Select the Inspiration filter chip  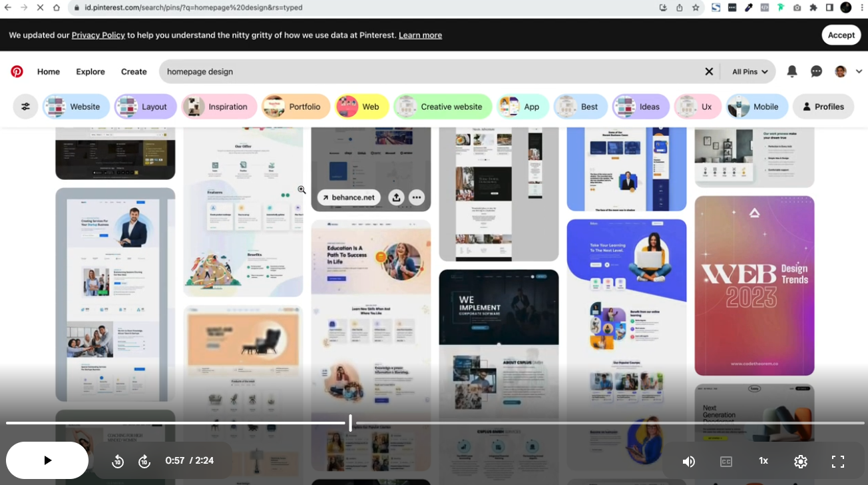(x=219, y=107)
